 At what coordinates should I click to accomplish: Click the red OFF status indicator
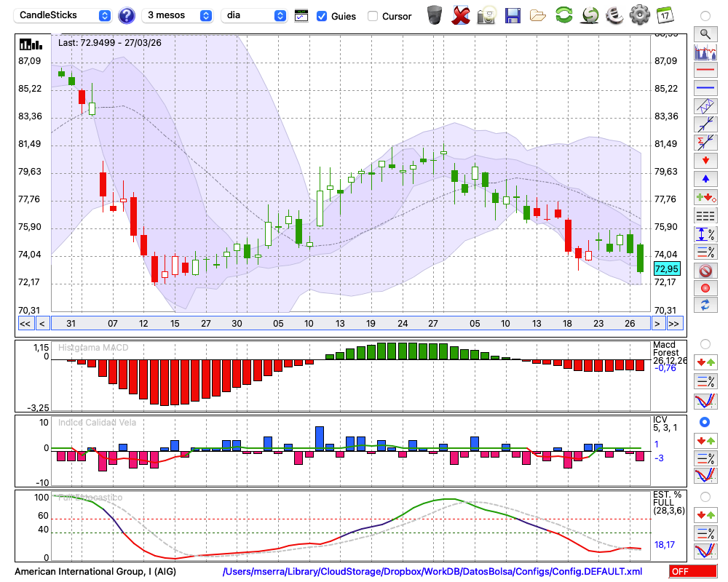[x=692, y=572]
